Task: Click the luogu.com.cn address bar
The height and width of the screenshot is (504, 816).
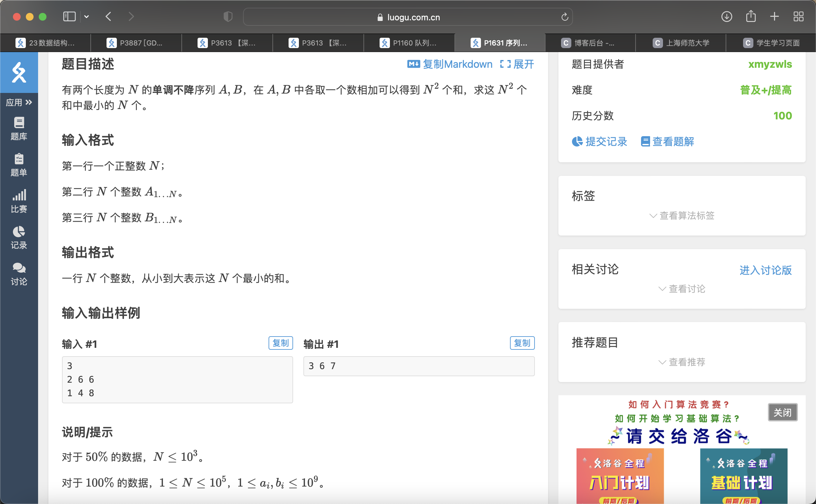Action: (x=408, y=17)
